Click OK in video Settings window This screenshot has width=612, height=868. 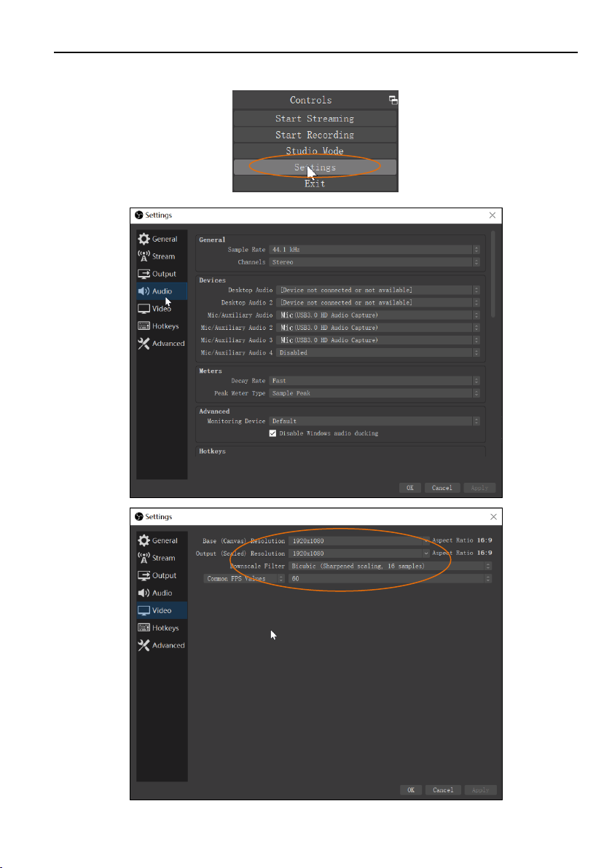coord(411,790)
